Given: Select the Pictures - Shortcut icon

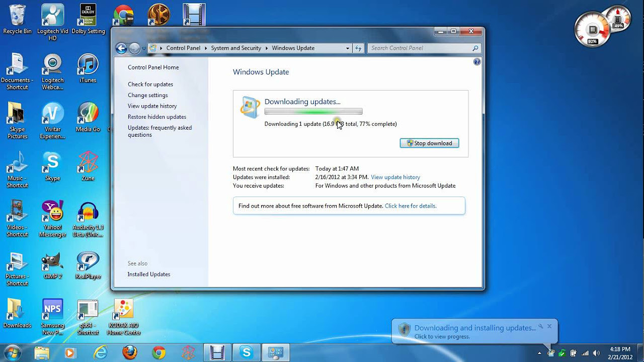Looking at the screenshot, I should [17, 268].
